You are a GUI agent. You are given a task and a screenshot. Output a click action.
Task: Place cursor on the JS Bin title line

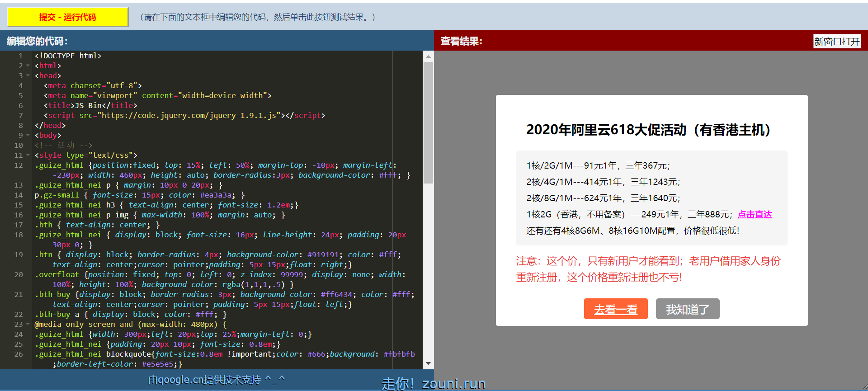point(90,105)
